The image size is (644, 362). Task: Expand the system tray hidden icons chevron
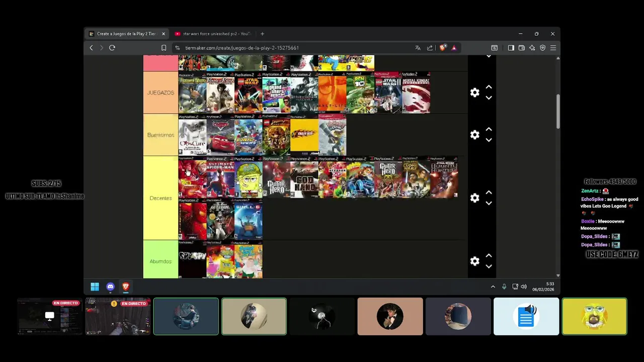(493, 287)
